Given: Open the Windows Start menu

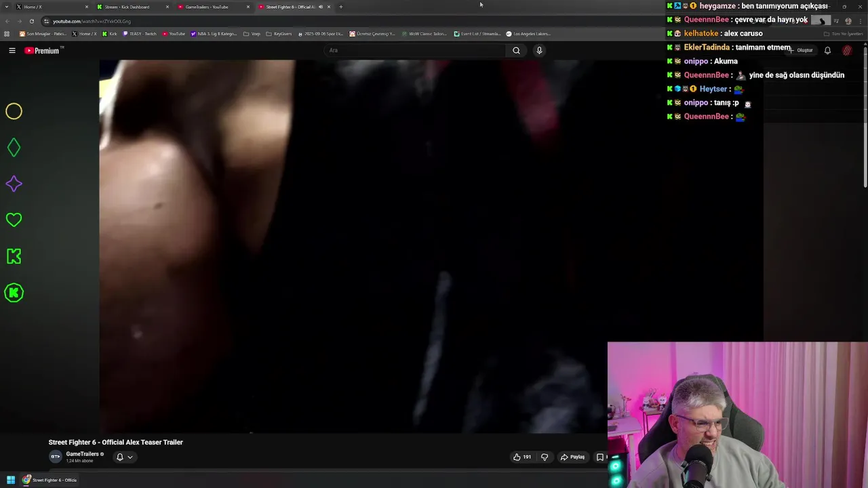Looking at the screenshot, I should pyautogui.click(x=11, y=480).
